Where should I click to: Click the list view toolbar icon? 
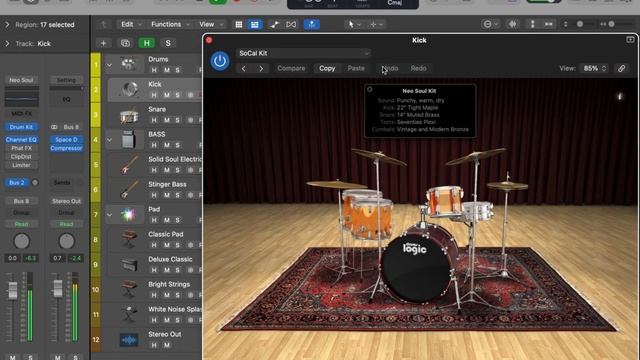255,24
